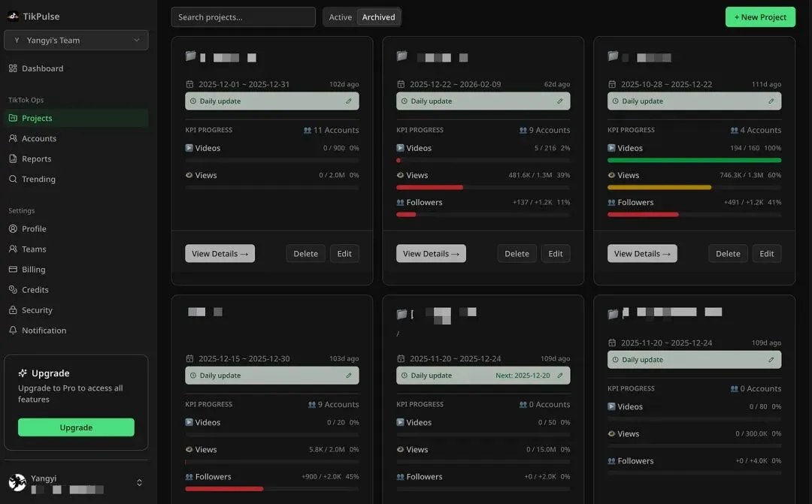Open Accounts in the sidebar
This screenshot has height=504, width=812.
tap(76, 138)
